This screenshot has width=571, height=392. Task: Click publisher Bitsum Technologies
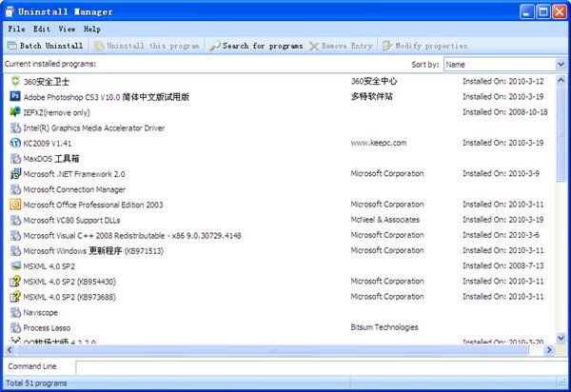[384, 327]
